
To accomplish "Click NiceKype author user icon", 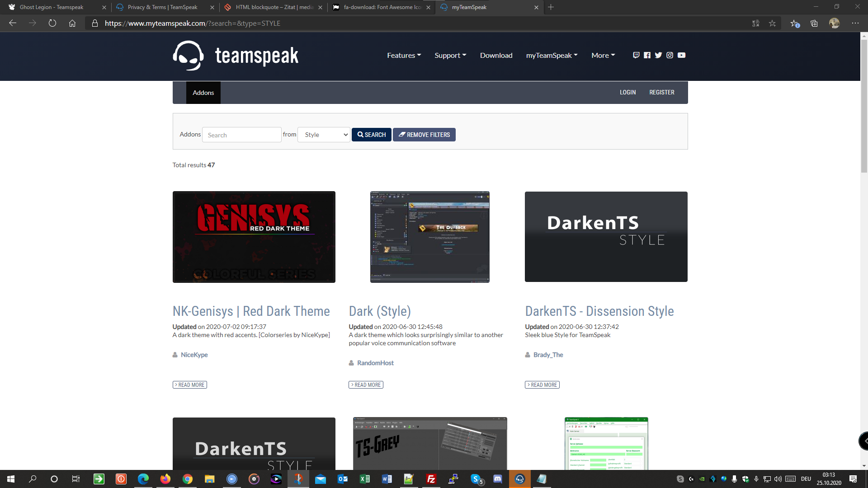I will 175,355.
